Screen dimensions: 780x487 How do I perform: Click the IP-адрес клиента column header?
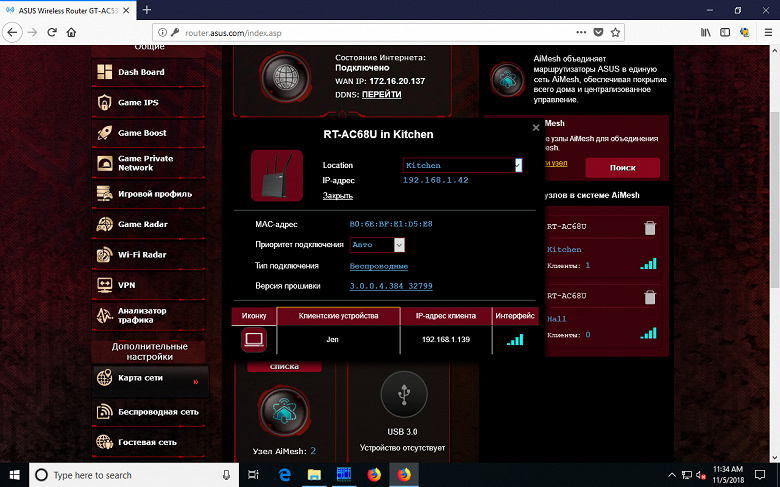point(446,316)
